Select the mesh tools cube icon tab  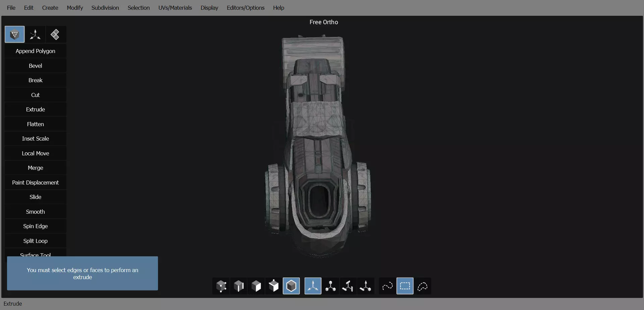[15, 34]
